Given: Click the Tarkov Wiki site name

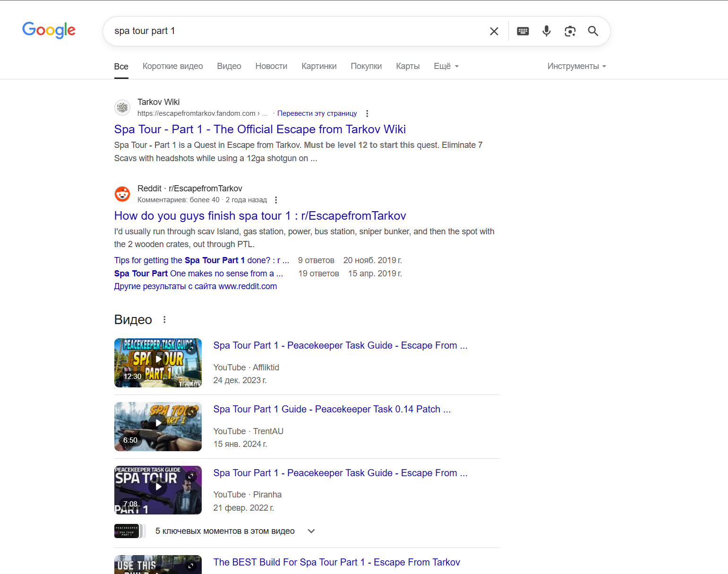Looking at the screenshot, I should point(159,102).
